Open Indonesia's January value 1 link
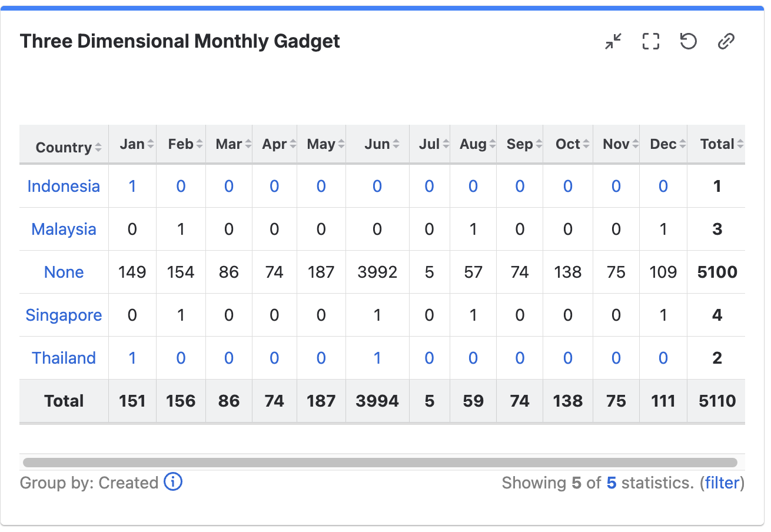Viewport: 771px width, 532px height. pos(132,186)
